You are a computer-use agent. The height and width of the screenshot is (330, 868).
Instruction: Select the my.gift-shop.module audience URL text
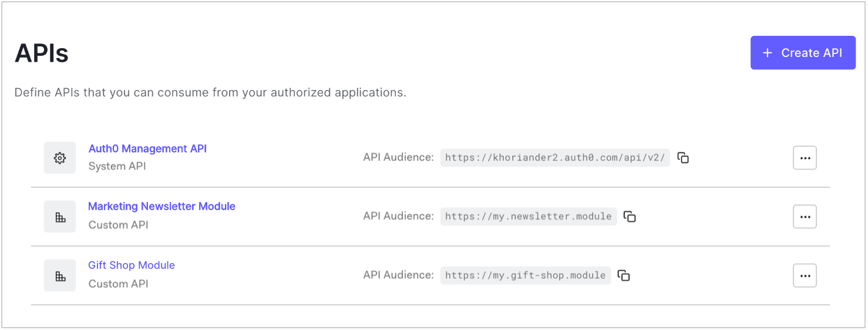526,275
